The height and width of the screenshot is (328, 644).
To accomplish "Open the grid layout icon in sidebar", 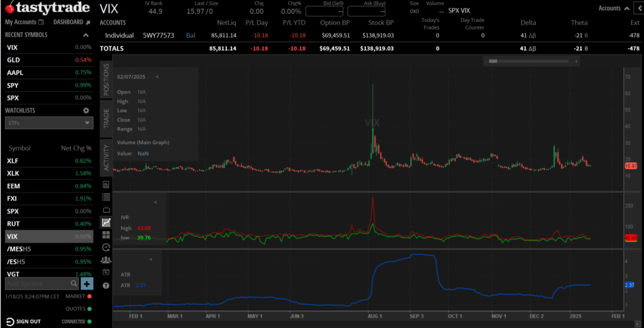I will (x=106, y=235).
